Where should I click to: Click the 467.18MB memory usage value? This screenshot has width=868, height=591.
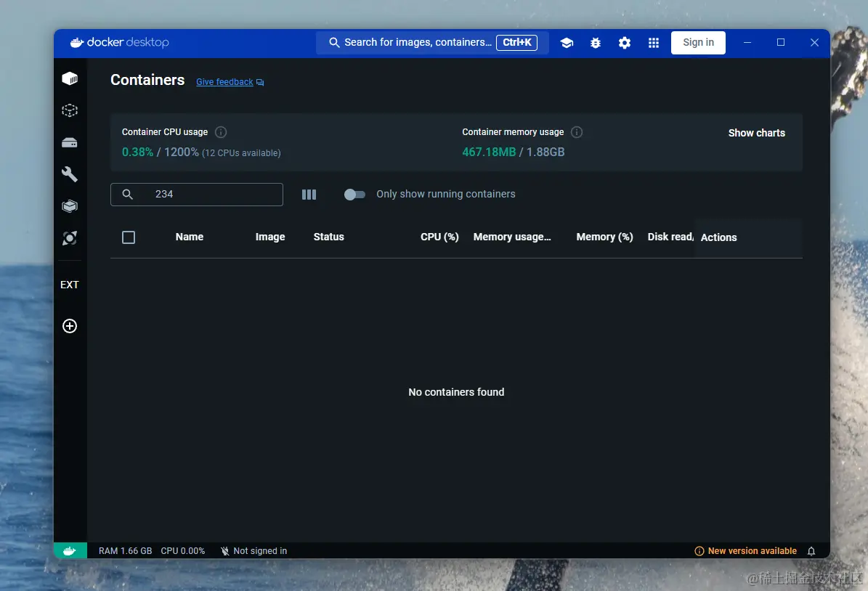pyautogui.click(x=489, y=152)
